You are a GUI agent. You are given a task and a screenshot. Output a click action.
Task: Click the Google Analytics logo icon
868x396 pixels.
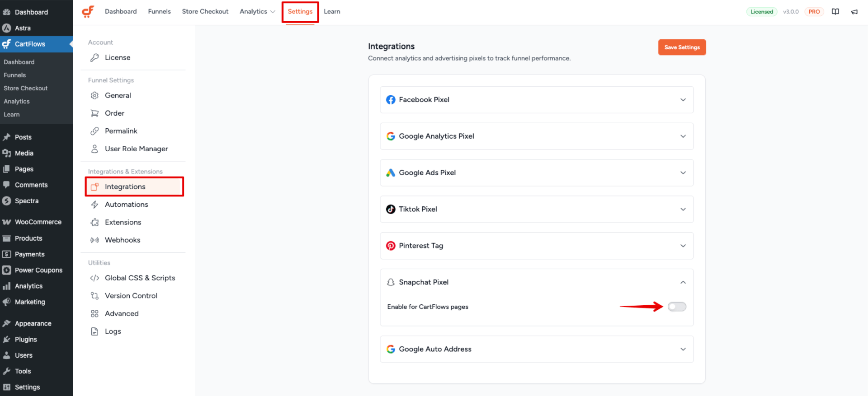click(x=391, y=136)
